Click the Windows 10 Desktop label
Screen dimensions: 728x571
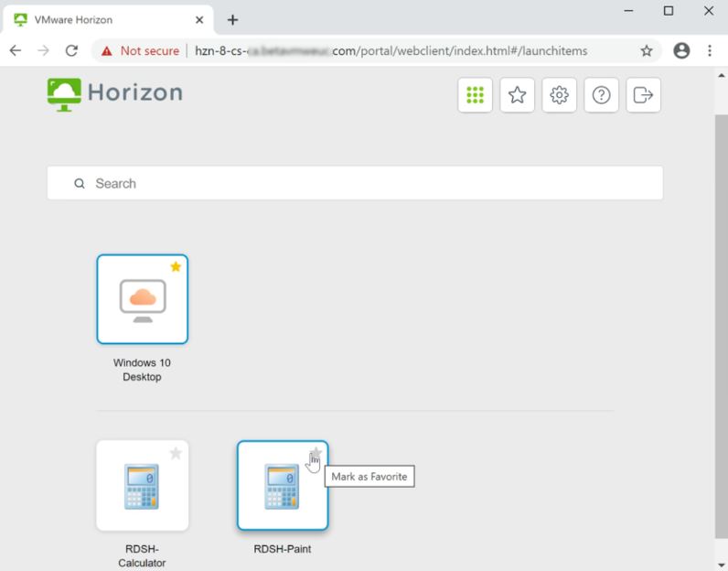[x=142, y=370]
